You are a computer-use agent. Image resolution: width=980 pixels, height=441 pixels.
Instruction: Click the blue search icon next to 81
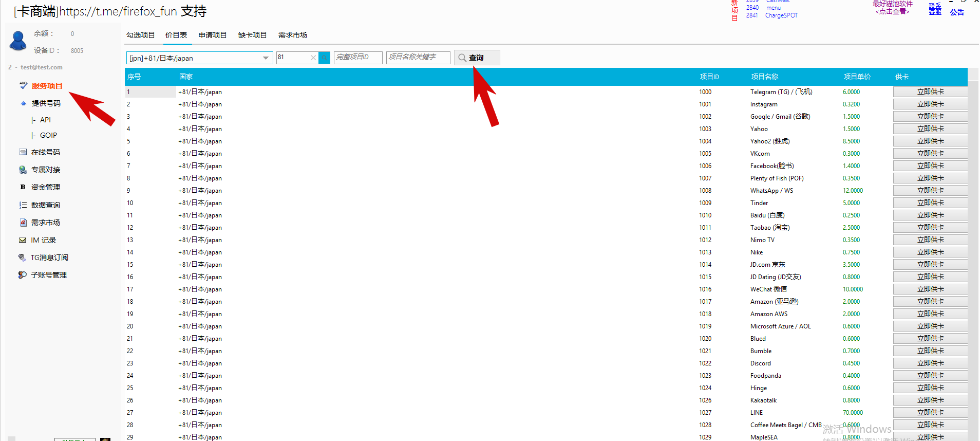[x=324, y=58]
